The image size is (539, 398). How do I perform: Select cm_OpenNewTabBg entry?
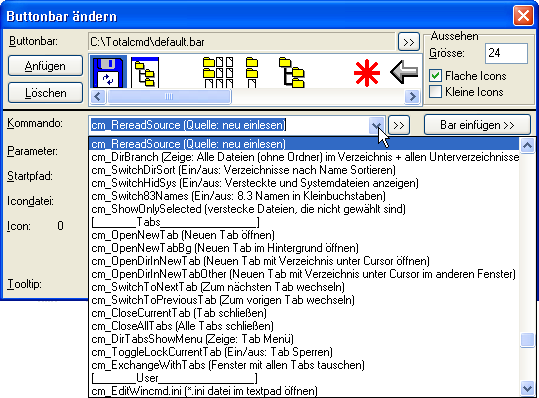304,248
